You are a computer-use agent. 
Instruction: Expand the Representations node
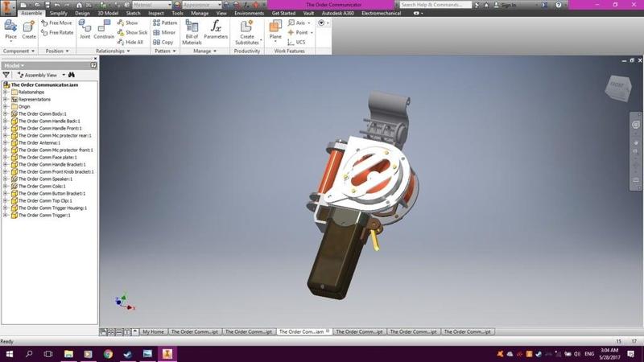[x=6, y=99]
